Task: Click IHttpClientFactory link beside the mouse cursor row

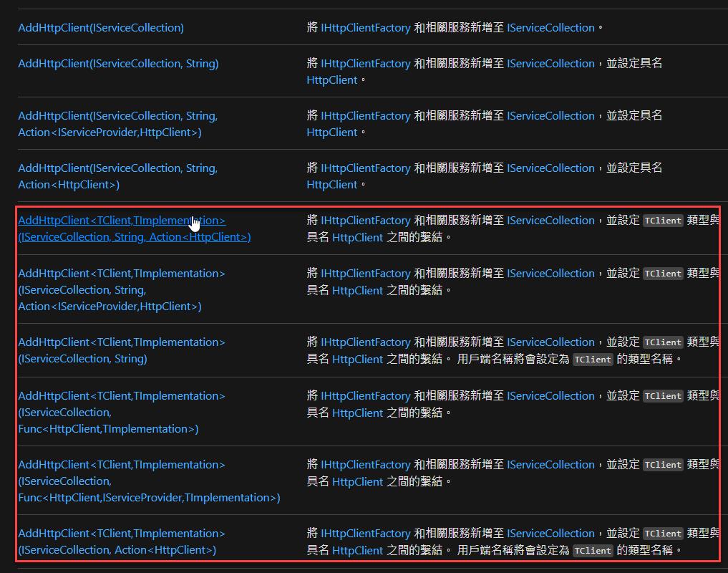Action: click(x=365, y=220)
